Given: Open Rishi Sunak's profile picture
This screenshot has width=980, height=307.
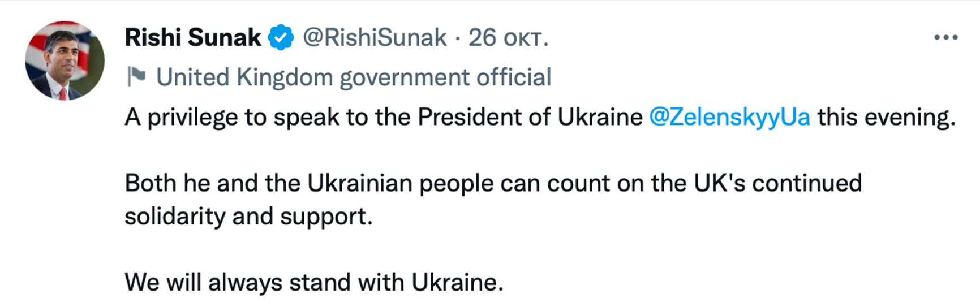Looking at the screenshot, I should [x=65, y=60].
